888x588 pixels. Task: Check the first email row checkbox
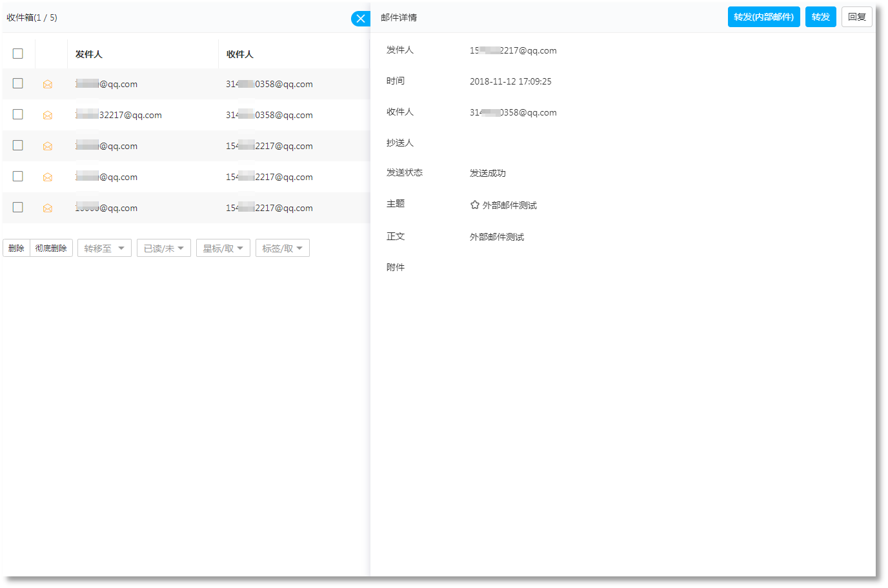(x=18, y=83)
